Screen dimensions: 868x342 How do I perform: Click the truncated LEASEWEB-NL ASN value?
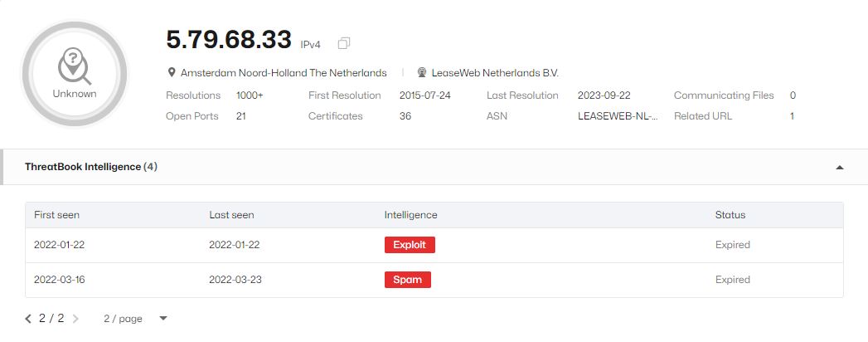pyautogui.click(x=618, y=116)
